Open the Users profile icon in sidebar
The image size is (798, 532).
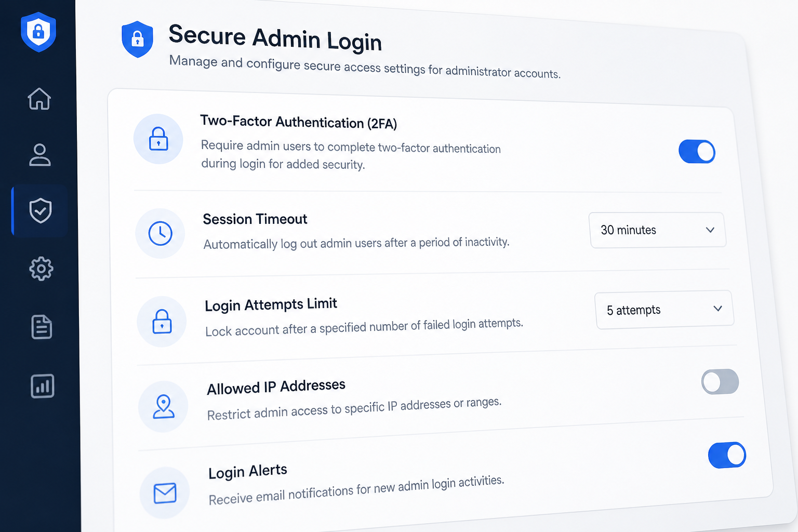[40, 155]
